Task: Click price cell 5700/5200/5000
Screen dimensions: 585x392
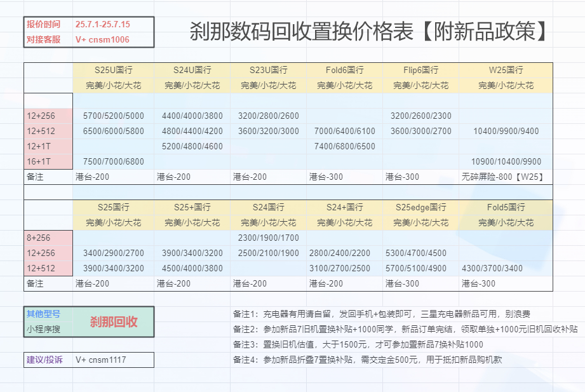Action: click(x=114, y=116)
